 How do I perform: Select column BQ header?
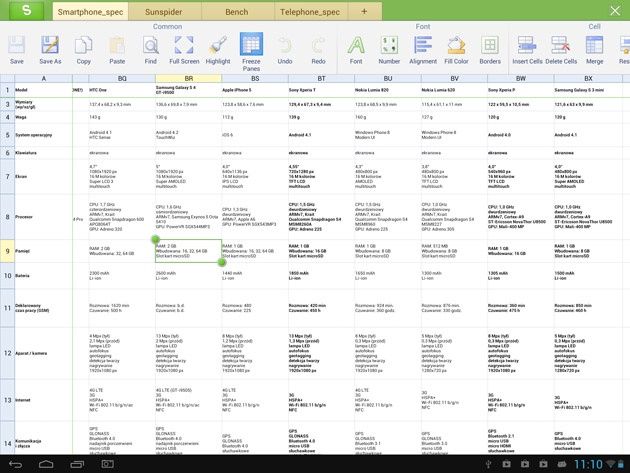(122, 78)
